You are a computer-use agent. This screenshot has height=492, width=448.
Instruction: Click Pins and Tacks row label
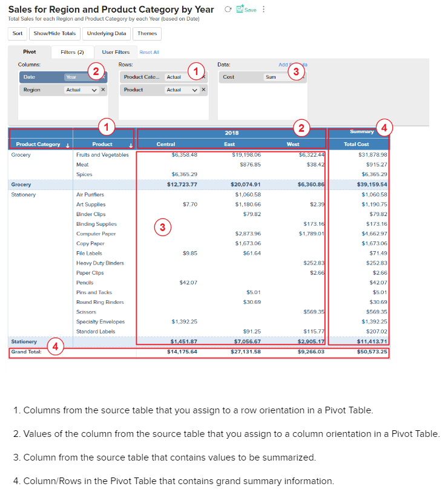pos(94,292)
